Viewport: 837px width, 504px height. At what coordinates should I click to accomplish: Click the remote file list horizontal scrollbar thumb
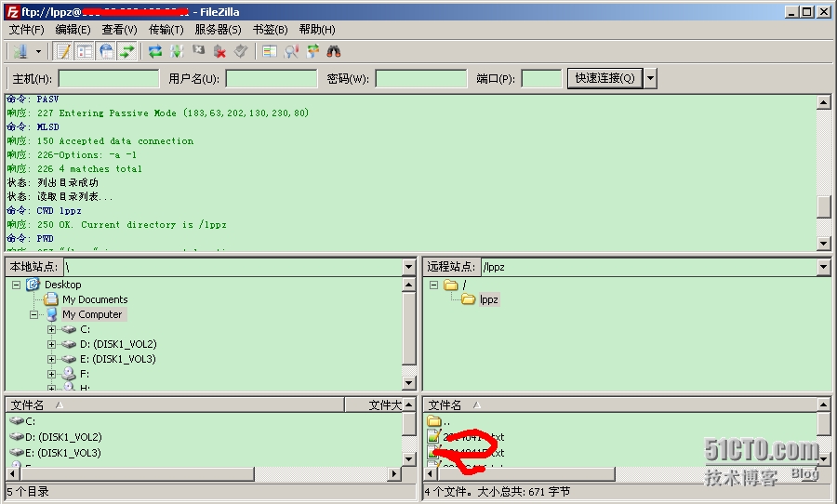(526, 473)
